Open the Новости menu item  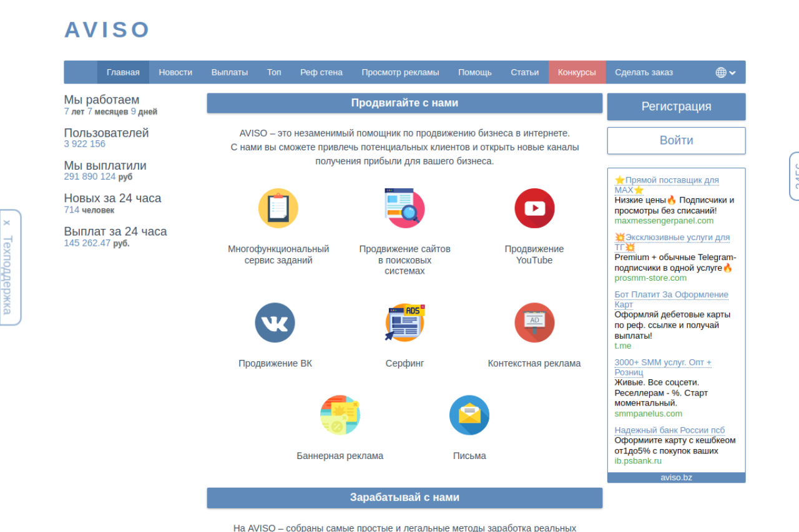[175, 72]
